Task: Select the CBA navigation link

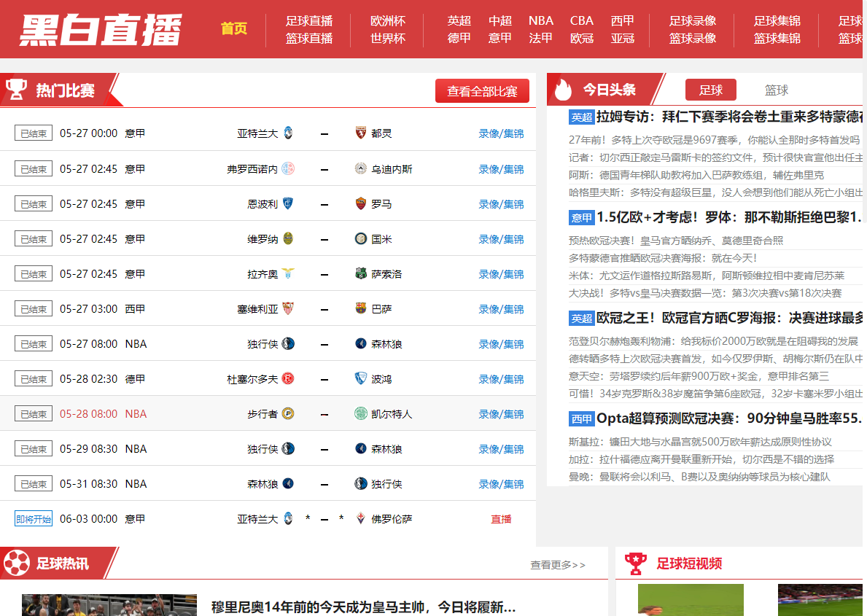Action: coord(582,21)
